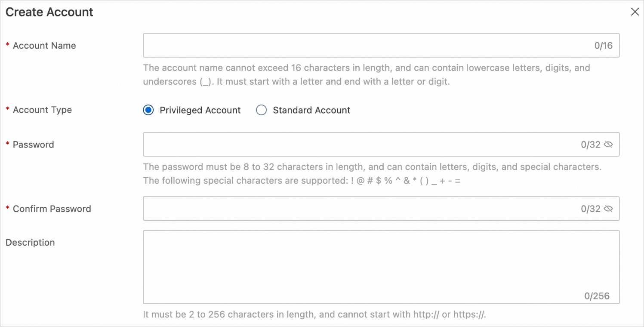644x327 pixels.
Task: Focus the Account Name input field
Action: (366, 46)
